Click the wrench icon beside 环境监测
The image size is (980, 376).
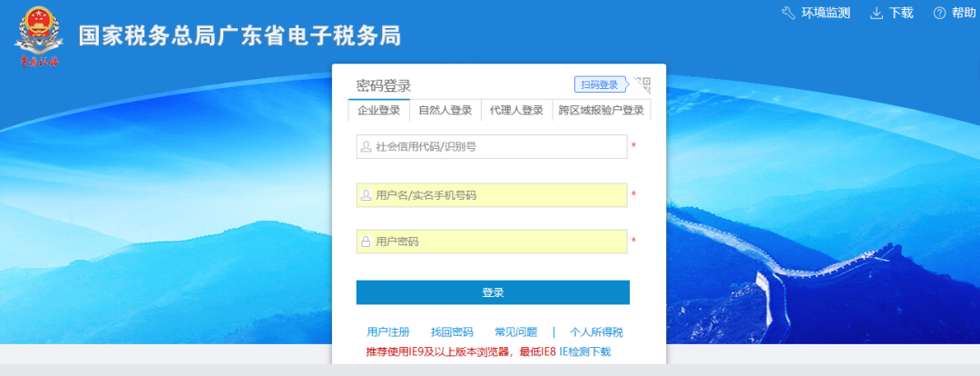(x=789, y=13)
